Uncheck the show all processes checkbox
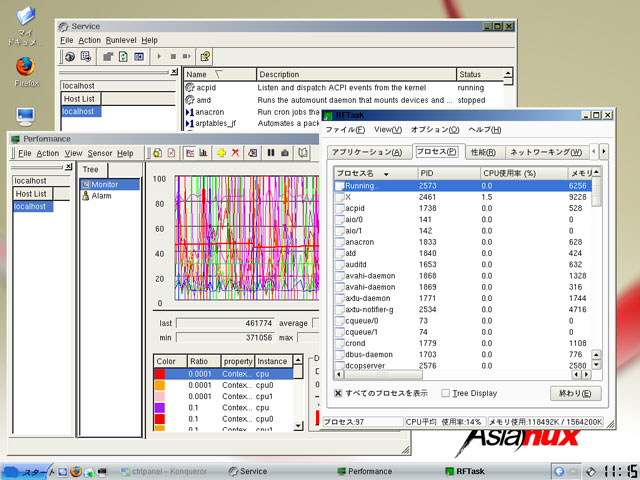The width and height of the screenshot is (640, 480). [x=339, y=393]
